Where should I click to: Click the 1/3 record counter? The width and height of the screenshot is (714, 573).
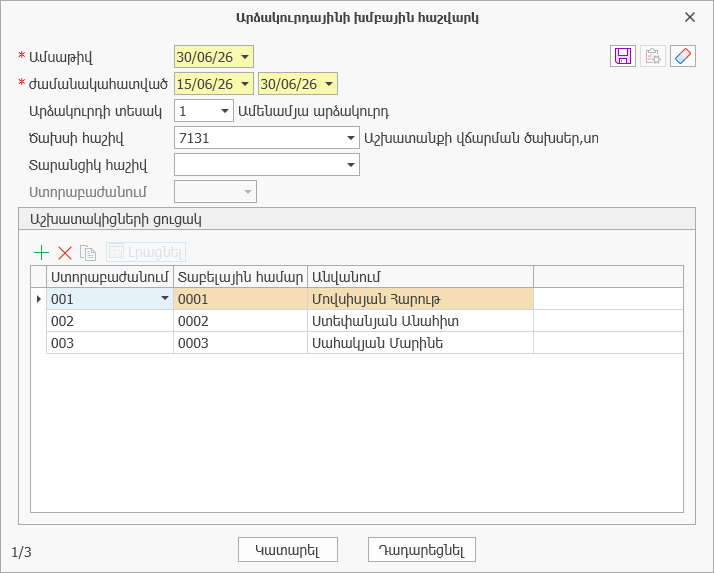point(21,553)
